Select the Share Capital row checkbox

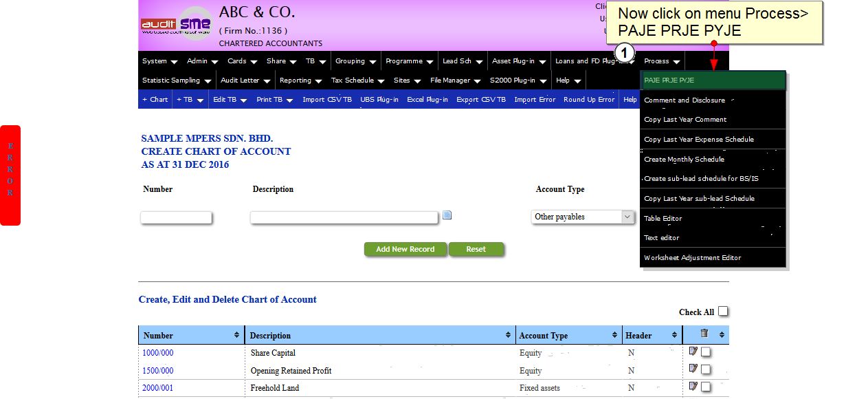point(706,352)
